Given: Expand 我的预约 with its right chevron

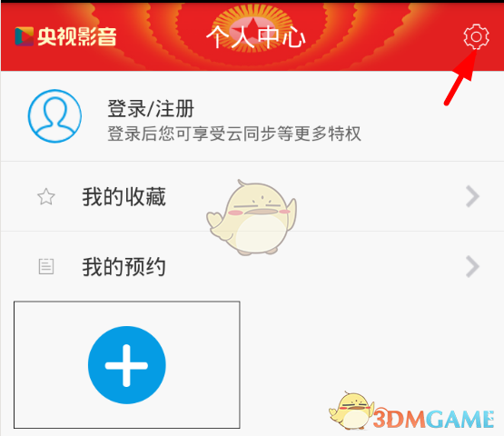Looking at the screenshot, I should (472, 266).
